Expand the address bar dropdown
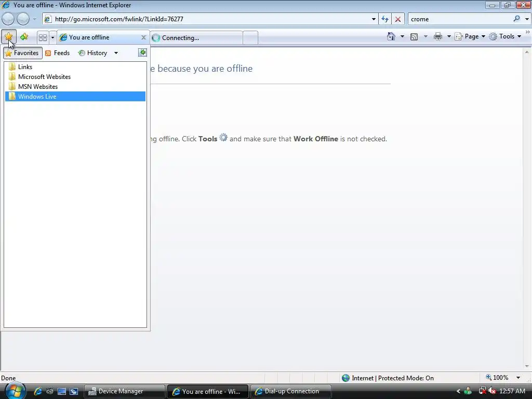Viewport: 532px width, 399px height. coord(374,19)
